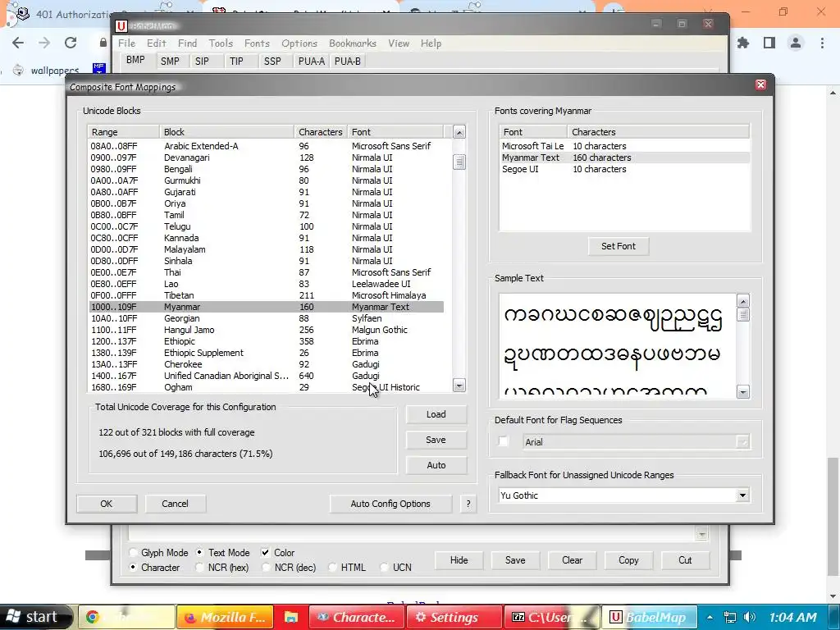Click the Auto Config Options button
The height and width of the screenshot is (630, 840).
coord(390,504)
